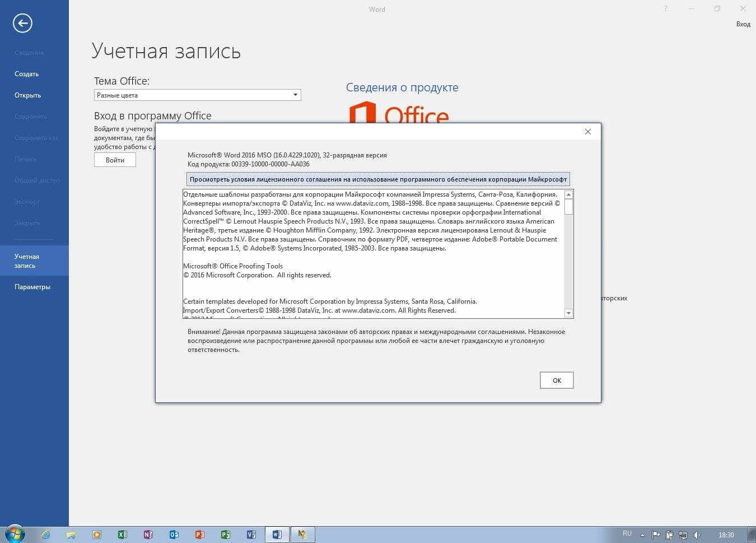Select Печать in the sidebar

[x=25, y=159]
